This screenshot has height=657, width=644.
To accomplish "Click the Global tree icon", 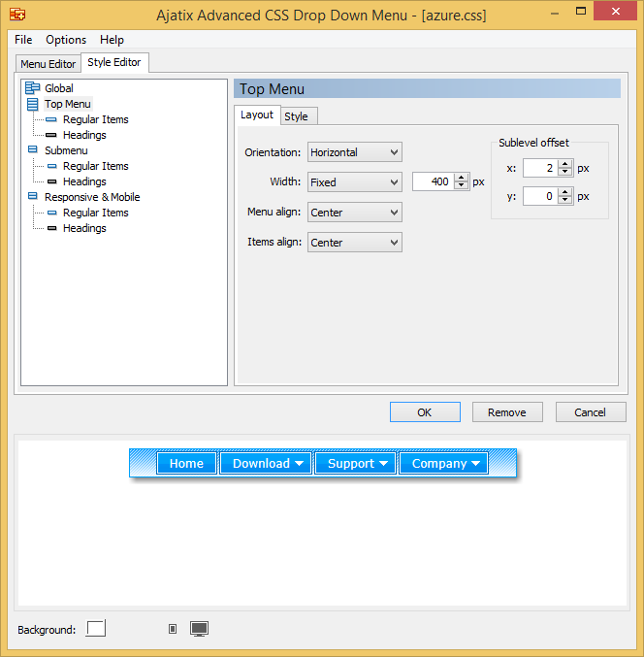I will [x=32, y=88].
